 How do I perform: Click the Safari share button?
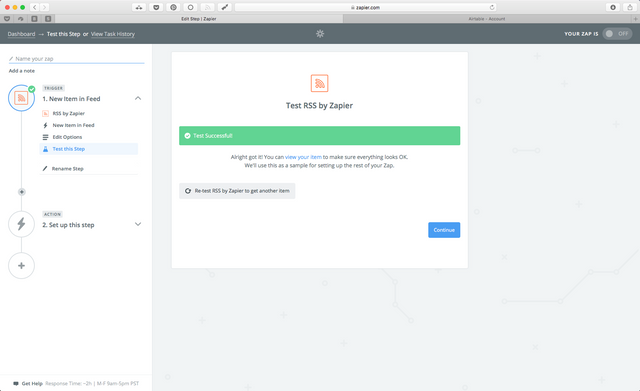(x=630, y=7)
